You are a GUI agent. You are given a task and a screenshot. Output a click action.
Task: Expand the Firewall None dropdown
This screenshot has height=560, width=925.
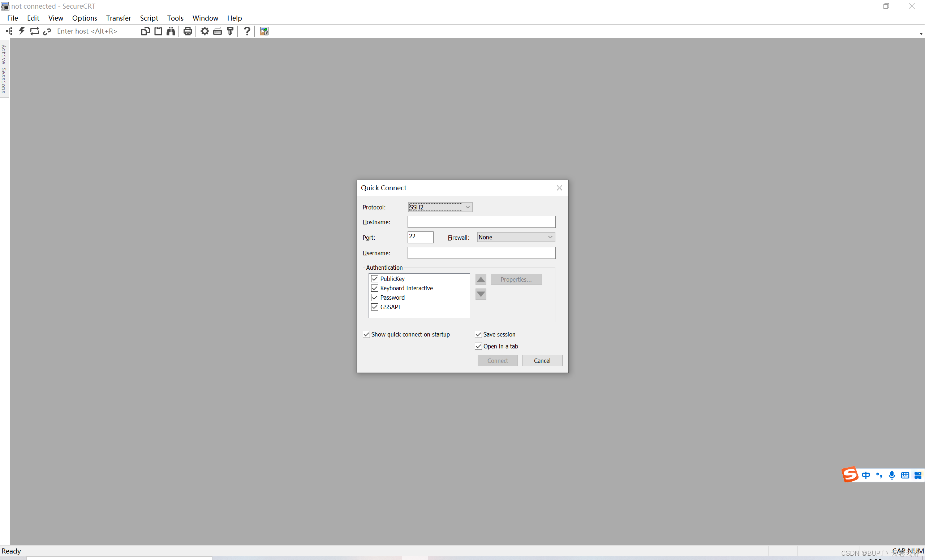(550, 237)
